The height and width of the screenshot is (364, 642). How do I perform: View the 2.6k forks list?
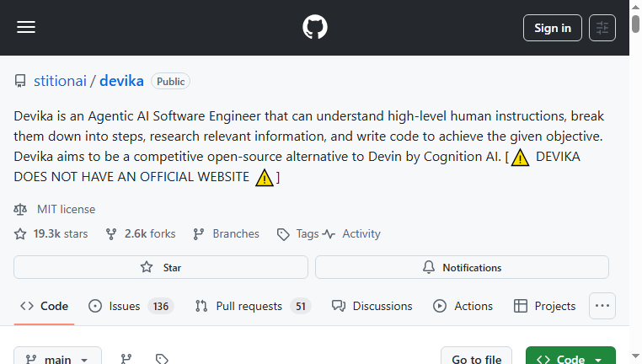150,233
